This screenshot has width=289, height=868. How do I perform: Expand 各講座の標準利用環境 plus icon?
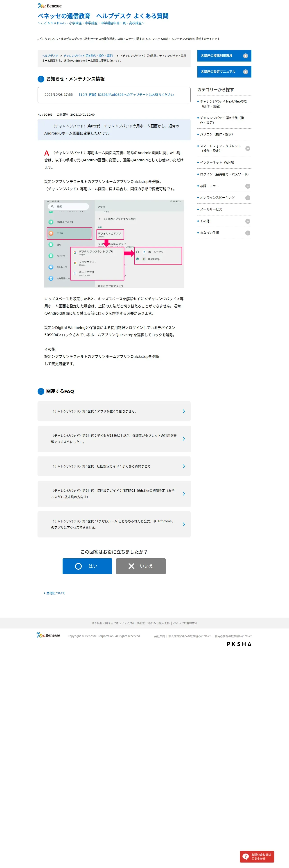point(245,56)
